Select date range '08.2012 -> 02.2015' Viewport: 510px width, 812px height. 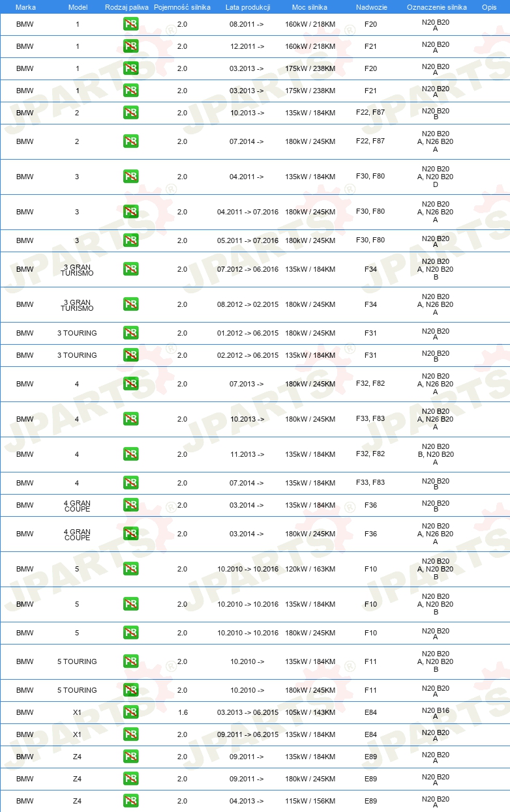tap(247, 304)
